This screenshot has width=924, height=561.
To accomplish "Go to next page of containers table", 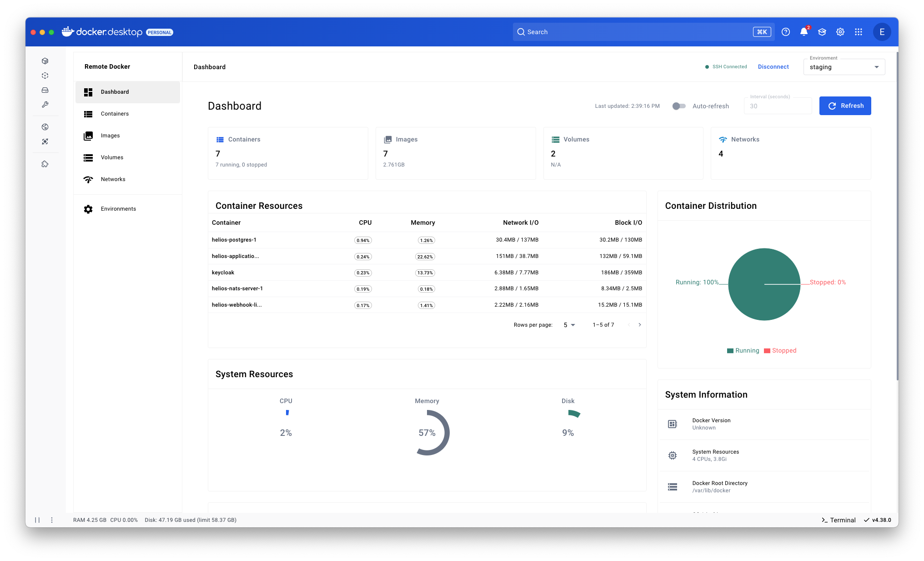I will (639, 325).
